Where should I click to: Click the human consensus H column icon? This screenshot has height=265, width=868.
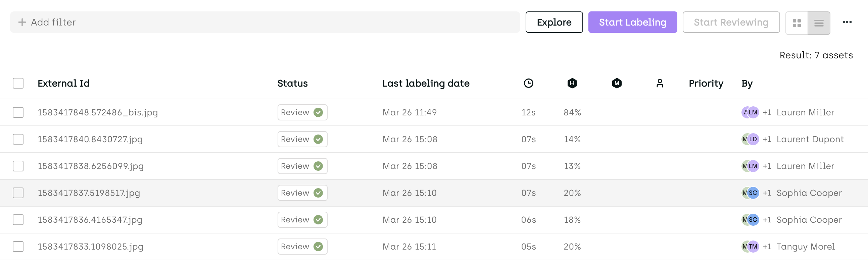[572, 83]
